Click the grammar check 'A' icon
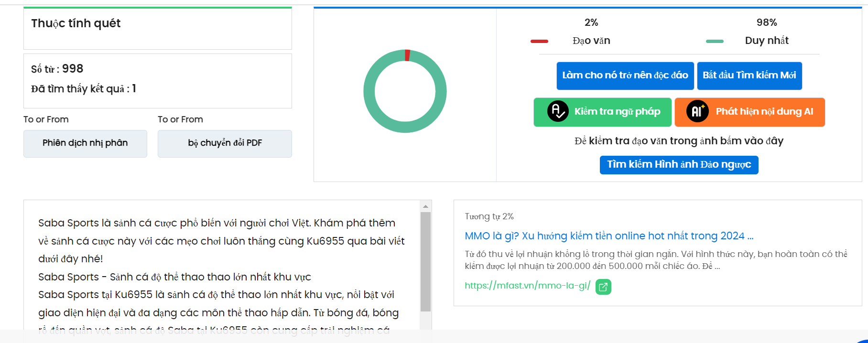This screenshot has height=343, width=868. pyautogui.click(x=557, y=112)
